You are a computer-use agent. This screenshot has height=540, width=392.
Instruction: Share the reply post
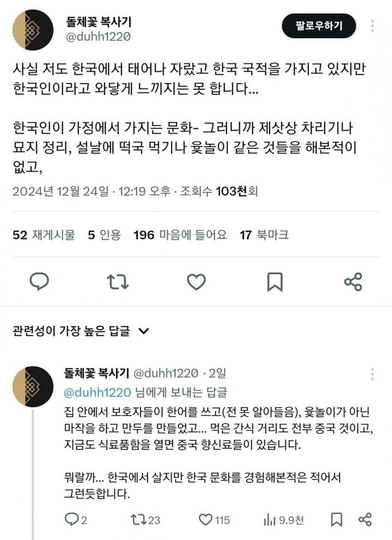click(365, 519)
